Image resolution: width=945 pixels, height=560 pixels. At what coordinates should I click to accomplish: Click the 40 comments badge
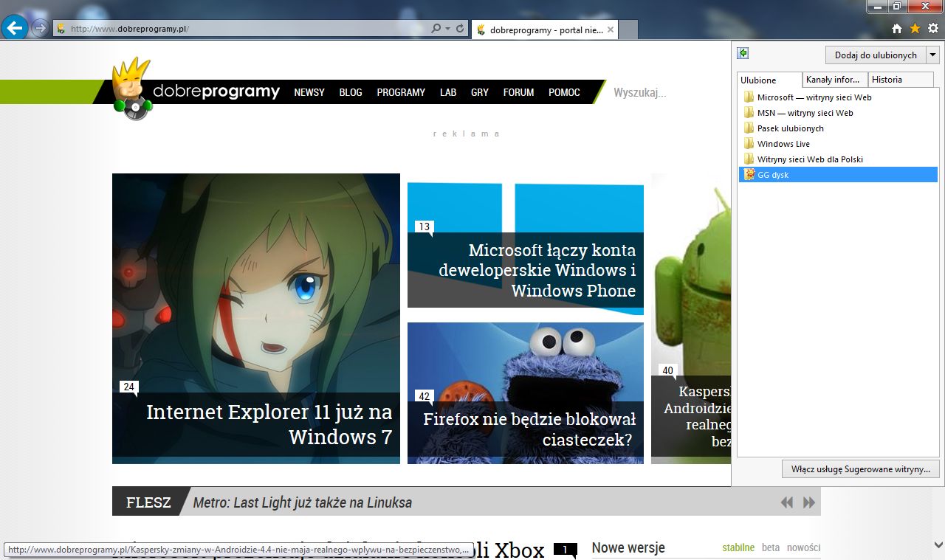click(x=668, y=370)
